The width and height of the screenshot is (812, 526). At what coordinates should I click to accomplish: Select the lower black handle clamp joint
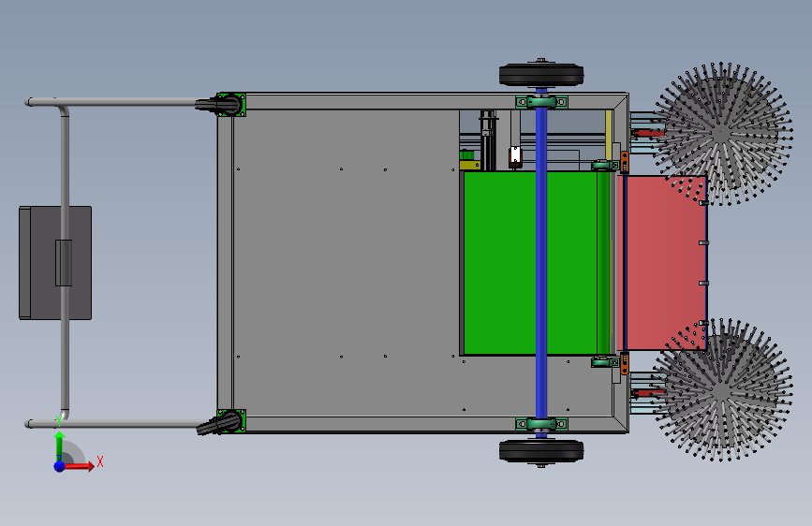[220, 422]
